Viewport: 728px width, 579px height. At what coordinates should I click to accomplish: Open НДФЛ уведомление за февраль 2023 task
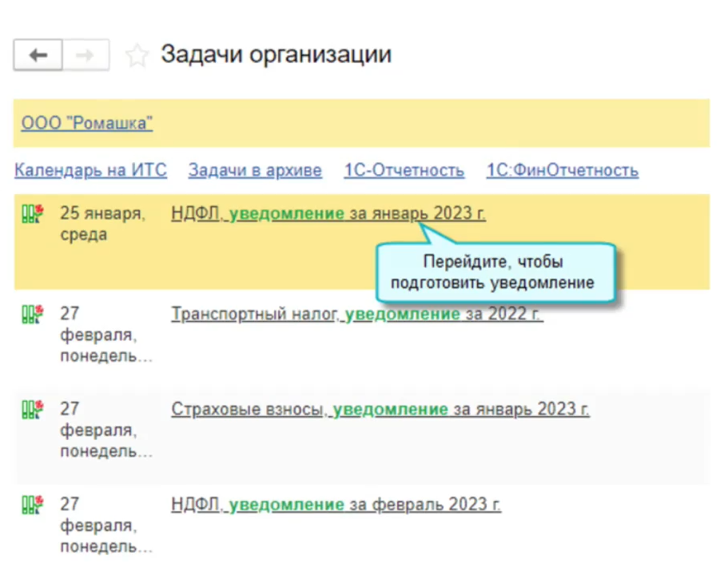click(x=336, y=505)
